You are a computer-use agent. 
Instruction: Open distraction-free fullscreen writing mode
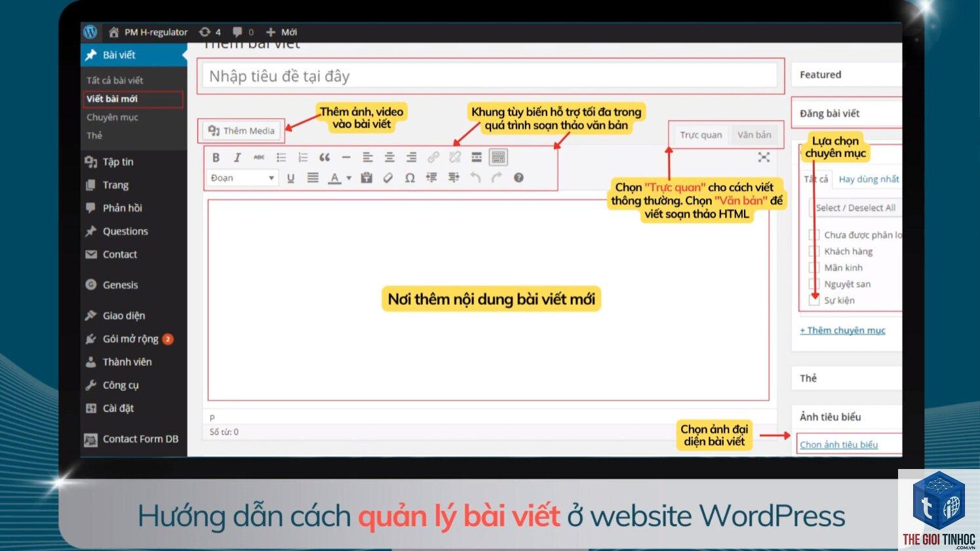764,157
